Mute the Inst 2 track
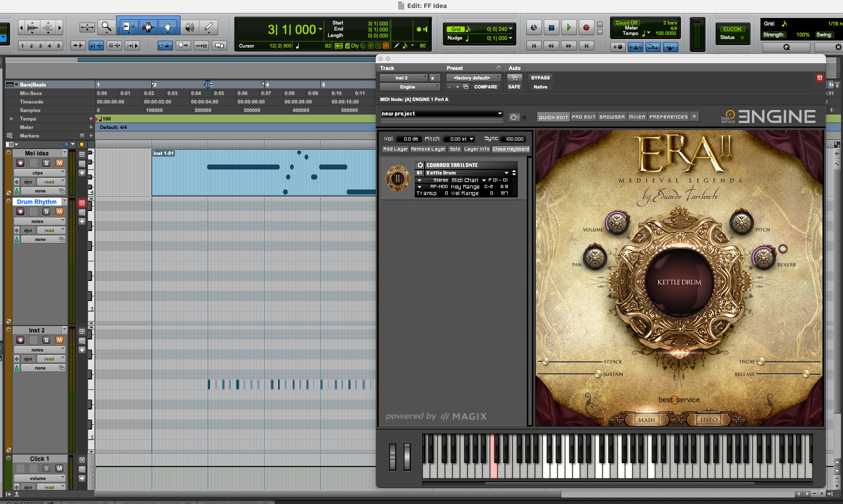Viewport: 843px width, 504px height. [59, 340]
